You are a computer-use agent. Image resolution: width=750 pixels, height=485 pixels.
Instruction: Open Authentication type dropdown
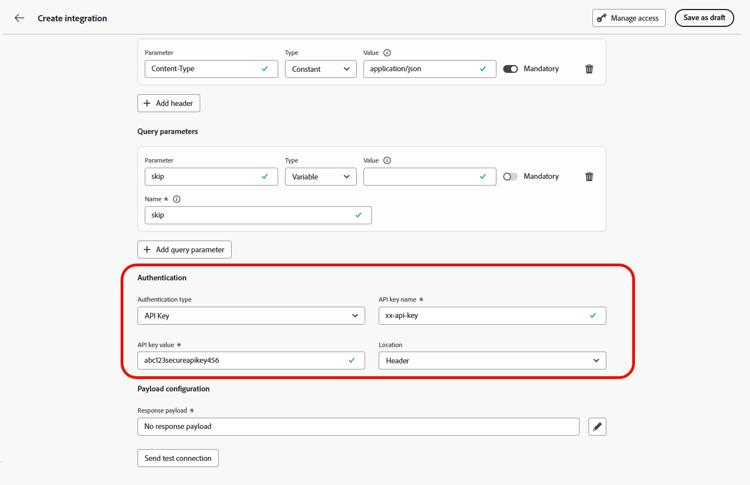point(251,316)
